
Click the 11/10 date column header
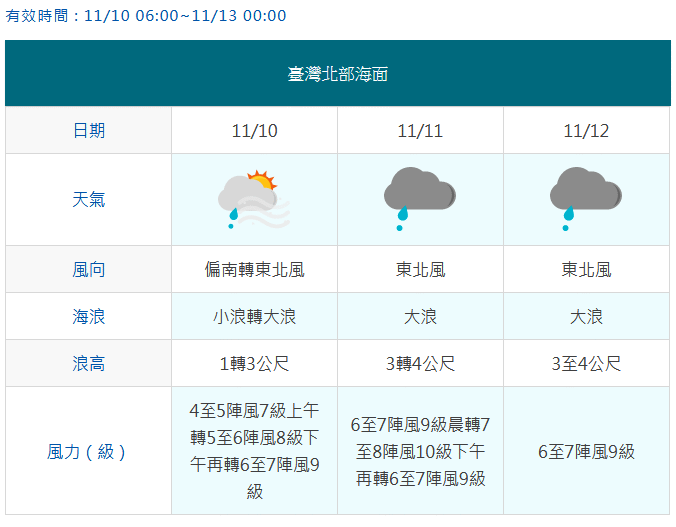point(254,130)
